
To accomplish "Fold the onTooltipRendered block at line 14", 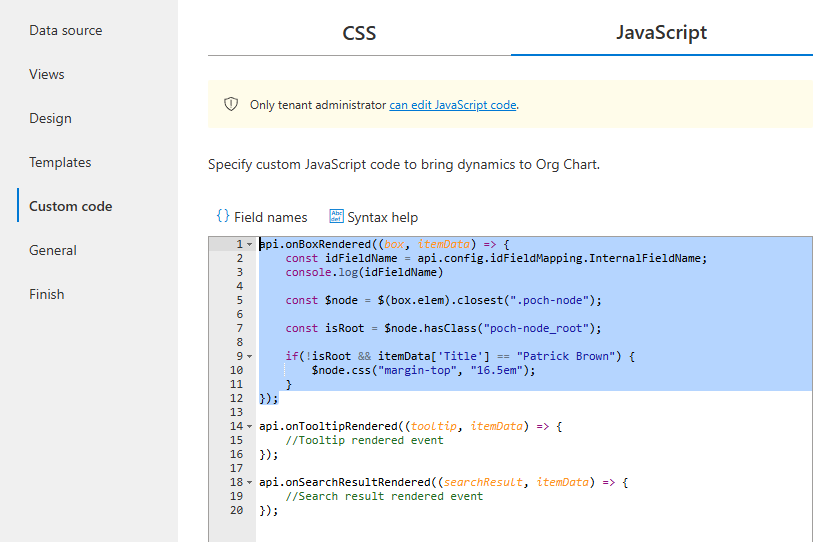I will (249, 426).
